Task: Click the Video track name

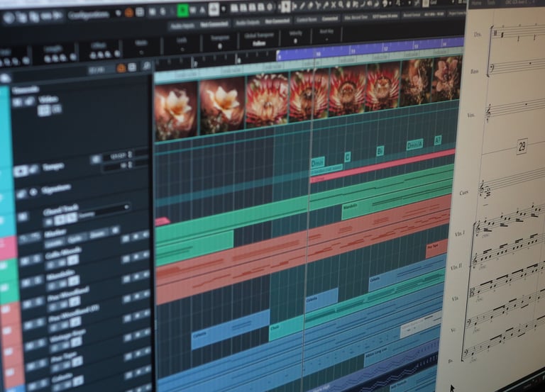Action: [48, 100]
